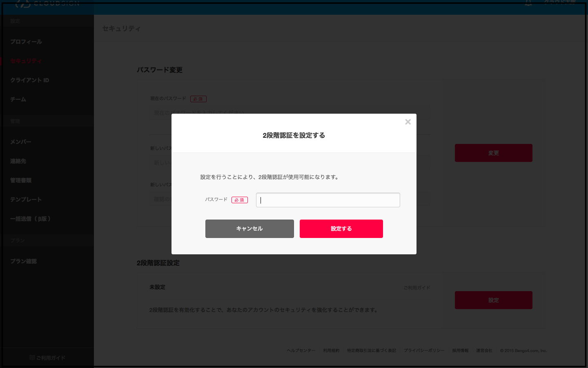Close the 2段階認証 dialog with the X icon
The image size is (588, 368).
(408, 122)
